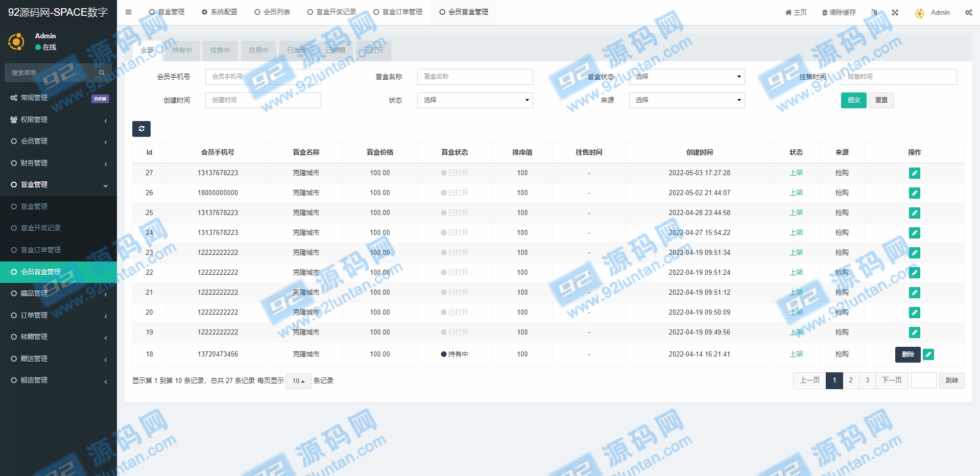Viewport: 980px width, 476px height.
Task: Toggle fullscreen with the expand arrows icon
Action: (x=895, y=12)
